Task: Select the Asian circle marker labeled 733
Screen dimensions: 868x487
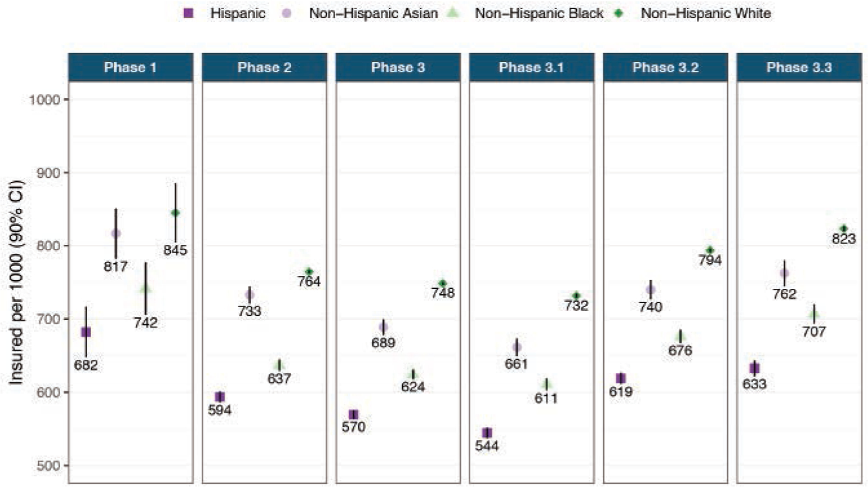Action: pos(249,295)
